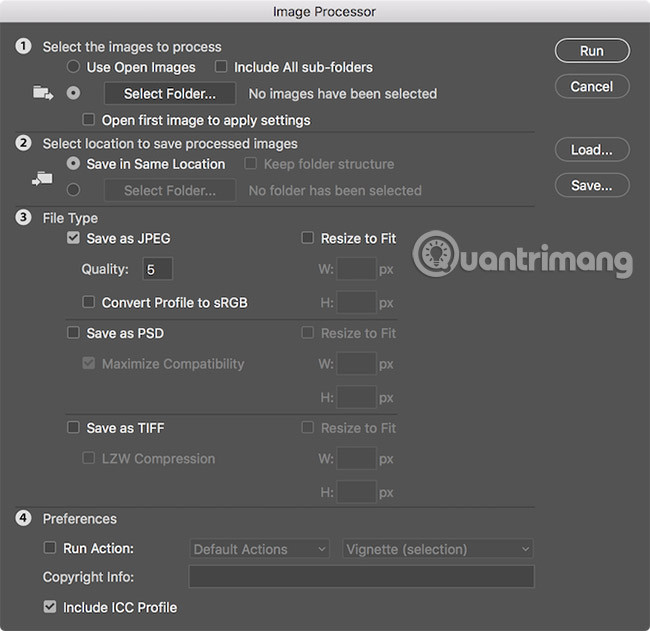Viewport: 650px width, 631px height.
Task: Enable the Run Action checkbox
Action: pos(50,549)
